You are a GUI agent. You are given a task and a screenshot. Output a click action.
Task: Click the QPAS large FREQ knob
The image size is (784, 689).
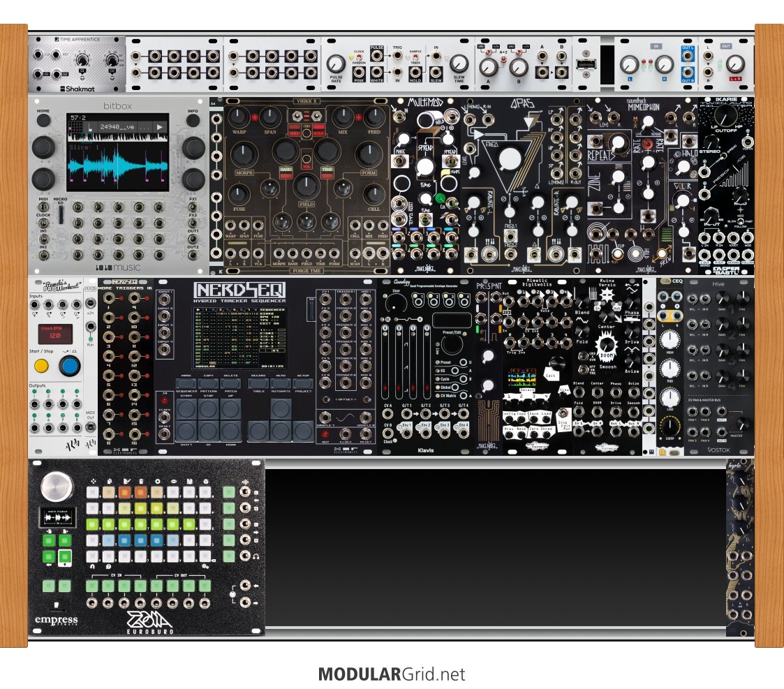tap(510, 159)
